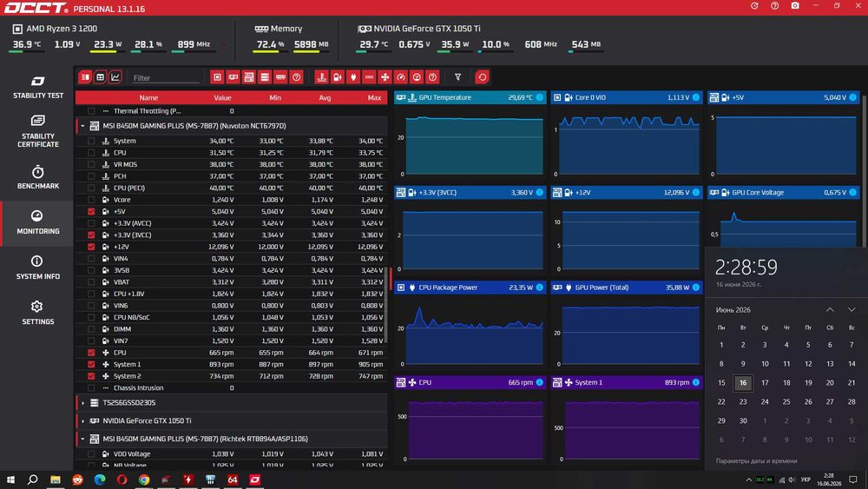Click the Filter text field
The height and width of the screenshot is (489, 868).
[x=165, y=78]
